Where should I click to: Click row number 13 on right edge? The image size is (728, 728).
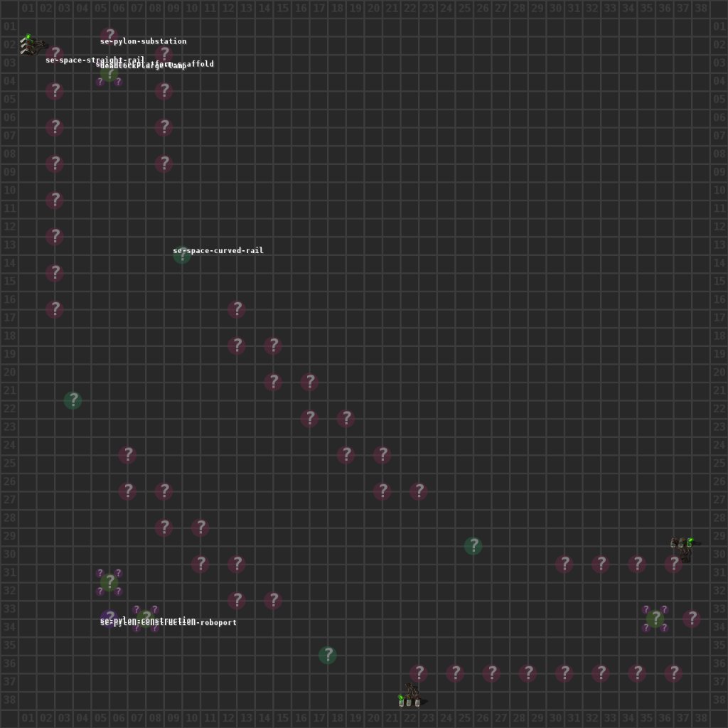point(719,245)
